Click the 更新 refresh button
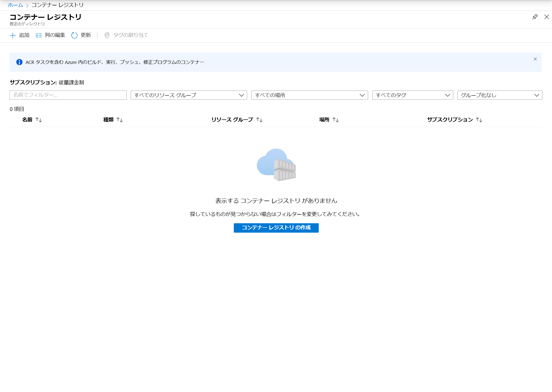552x392 pixels. [x=81, y=35]
